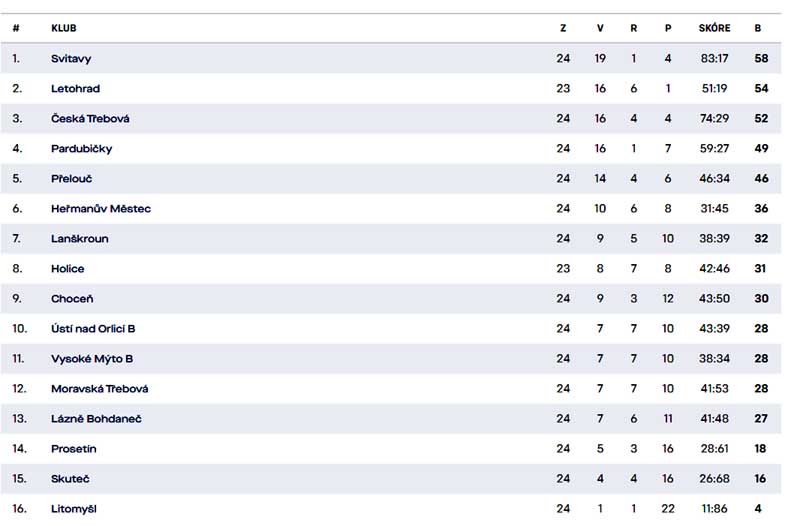Open Ústí nad Orlicí B team
Image resolution: width=794 pixels, height=526 pixels.
[93, 329]
